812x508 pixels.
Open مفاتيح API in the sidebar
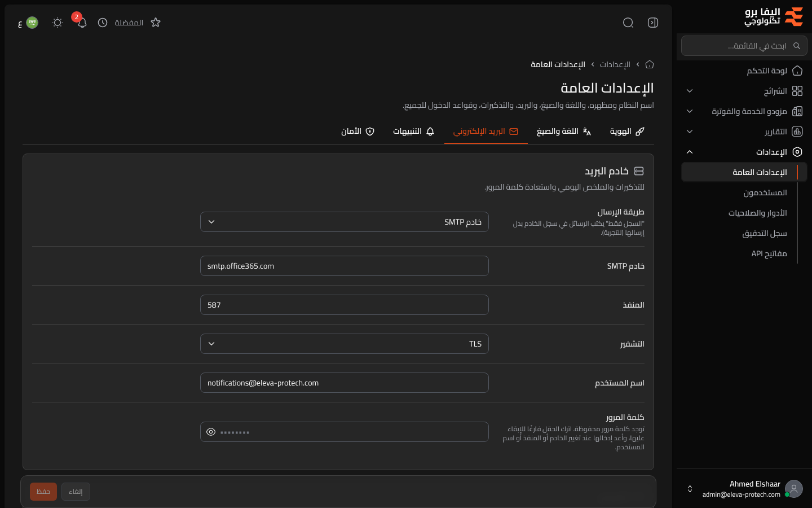744,253
